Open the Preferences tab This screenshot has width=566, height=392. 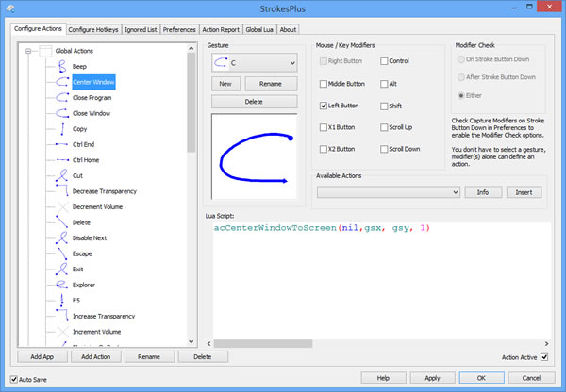point(179,30)
